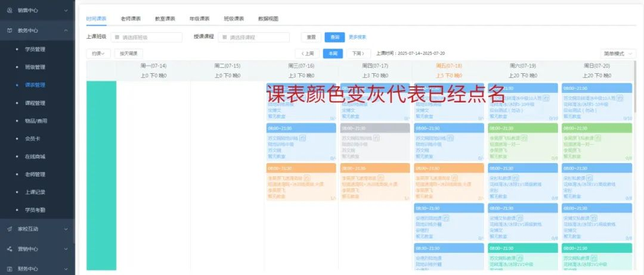Select 学员管理 in the sidebar
Viewport: 644px width, 275px height.
click(35, 49)
